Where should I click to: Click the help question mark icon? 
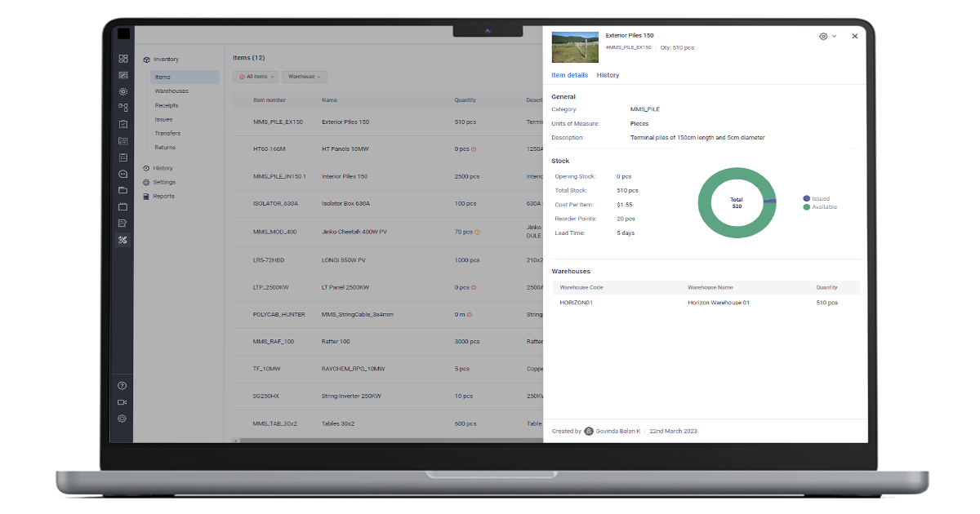click(x=123, y=385)
